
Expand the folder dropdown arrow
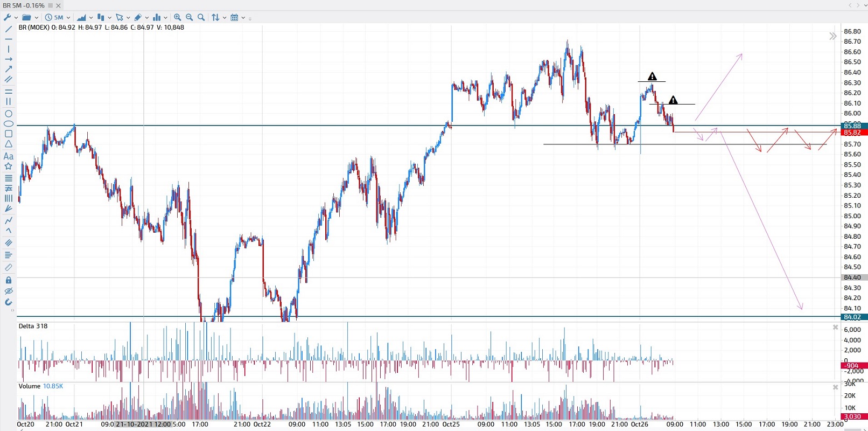click(x=37, y=18)
